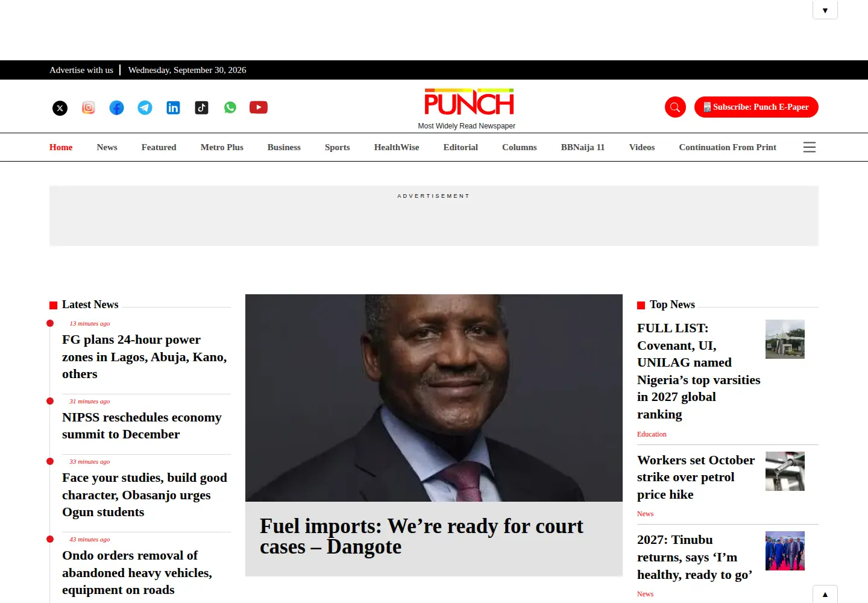
Task: Click the scroll-to-top up arrow button
Action: pyautogui.click(x=825, y=595)
